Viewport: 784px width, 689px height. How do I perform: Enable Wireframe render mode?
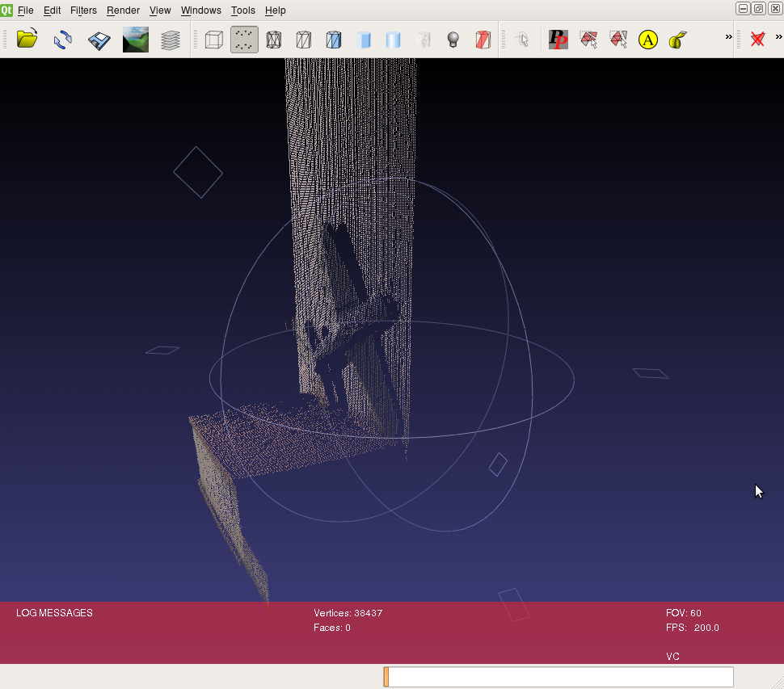click(274, 40)
